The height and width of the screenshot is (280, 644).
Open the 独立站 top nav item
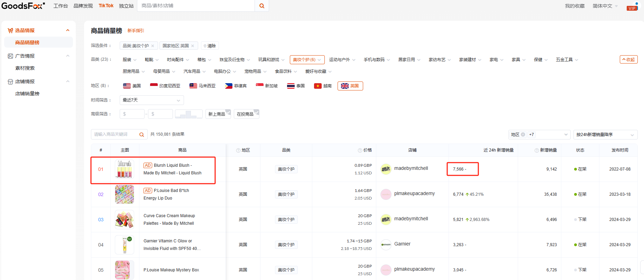(x=126, y=6)
